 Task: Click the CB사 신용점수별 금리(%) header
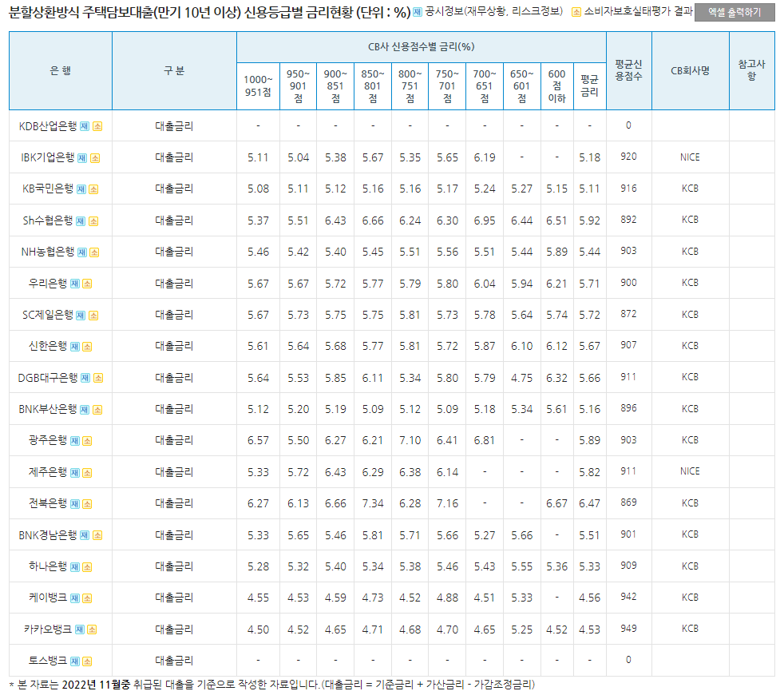point(422,47)
